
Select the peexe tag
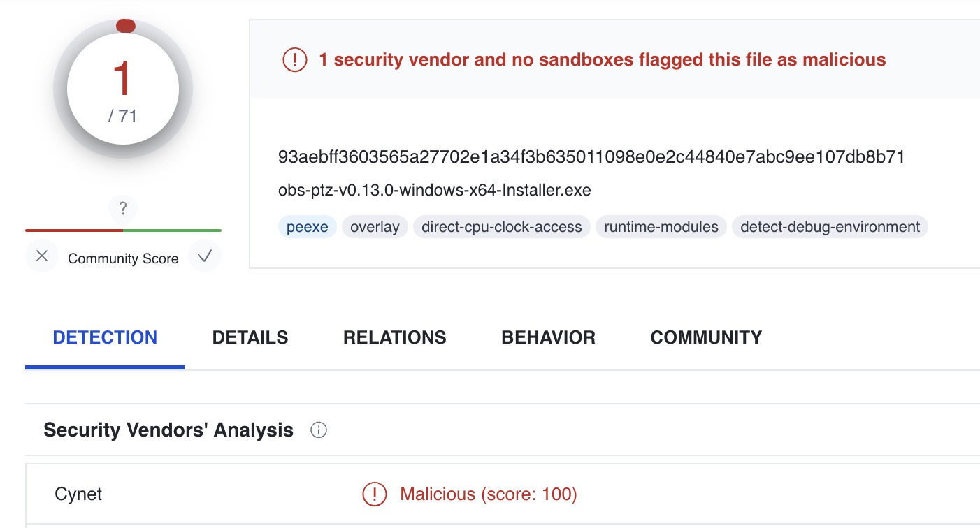[x=306, y=226]
